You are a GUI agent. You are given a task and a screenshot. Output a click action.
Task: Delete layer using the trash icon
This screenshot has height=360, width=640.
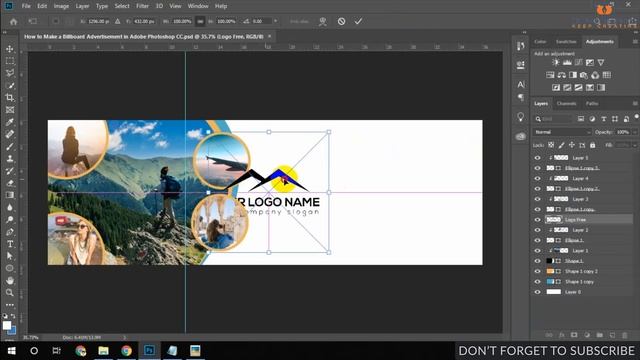click(x=624, y=335)
